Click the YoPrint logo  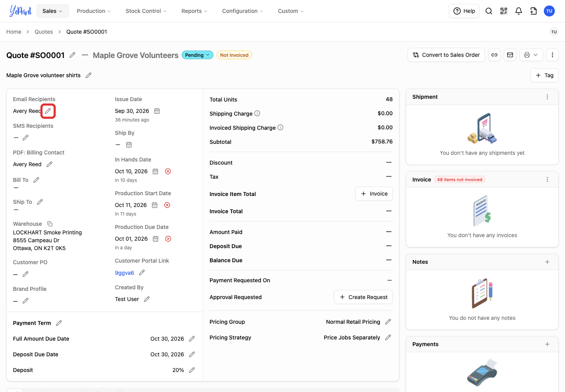(x=20, y=11)
